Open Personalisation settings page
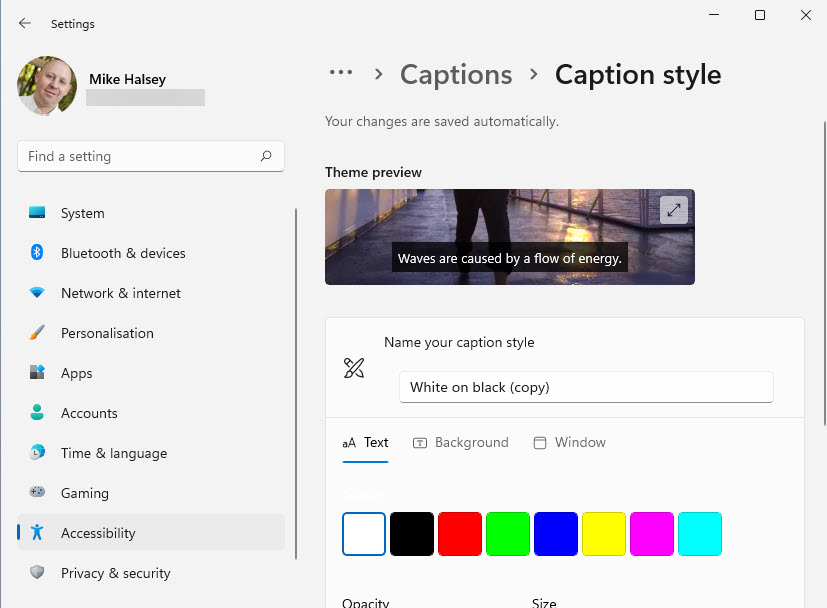This screenshot has height=608, width=827. (x=107, y=333)
